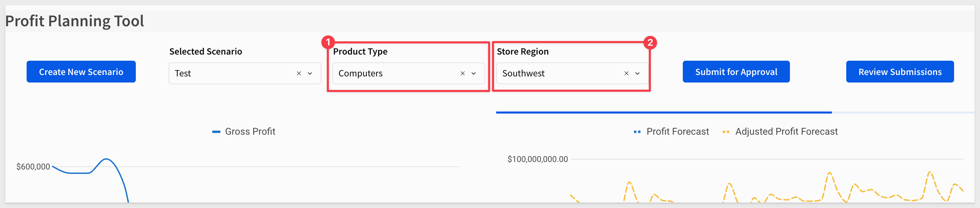Click Create New Scenario button
The width and height of the screenshot is (980, 208).
click(81, 72)
